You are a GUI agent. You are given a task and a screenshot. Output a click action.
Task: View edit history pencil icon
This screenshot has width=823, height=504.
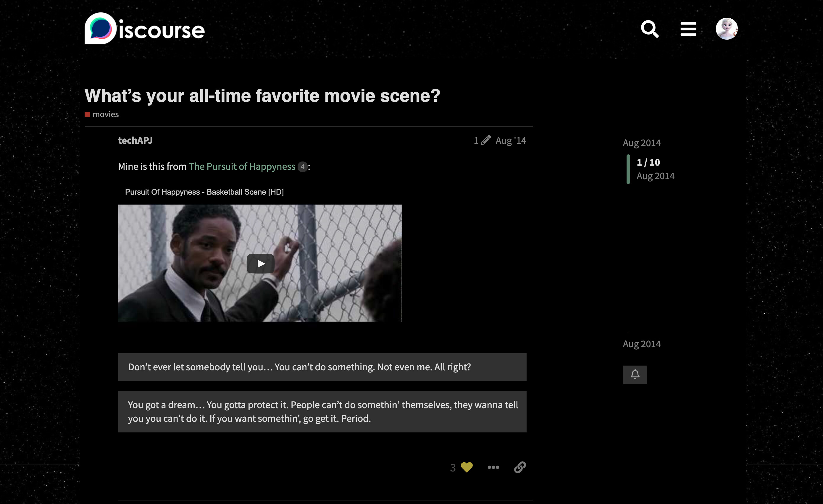coord(486,140)
